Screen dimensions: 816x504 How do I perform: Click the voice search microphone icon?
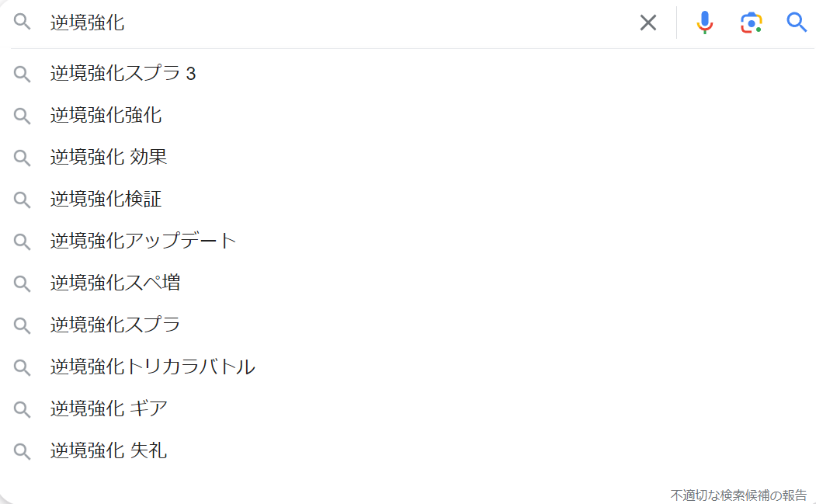704,23
